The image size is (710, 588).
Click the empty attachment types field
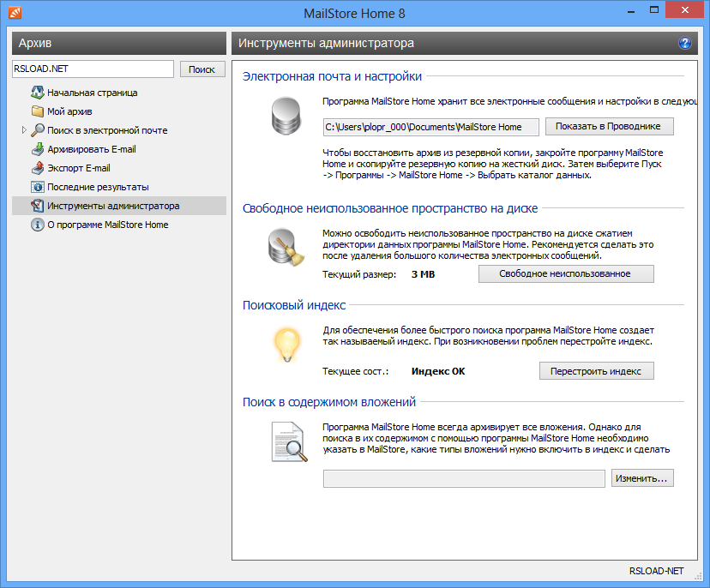pos(464,478)
